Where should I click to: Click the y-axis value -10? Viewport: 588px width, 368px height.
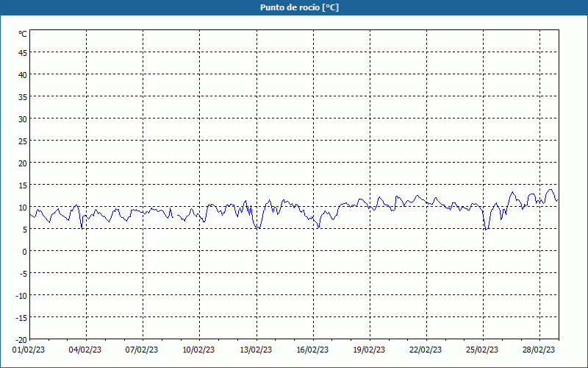click(x=21, y=296)
